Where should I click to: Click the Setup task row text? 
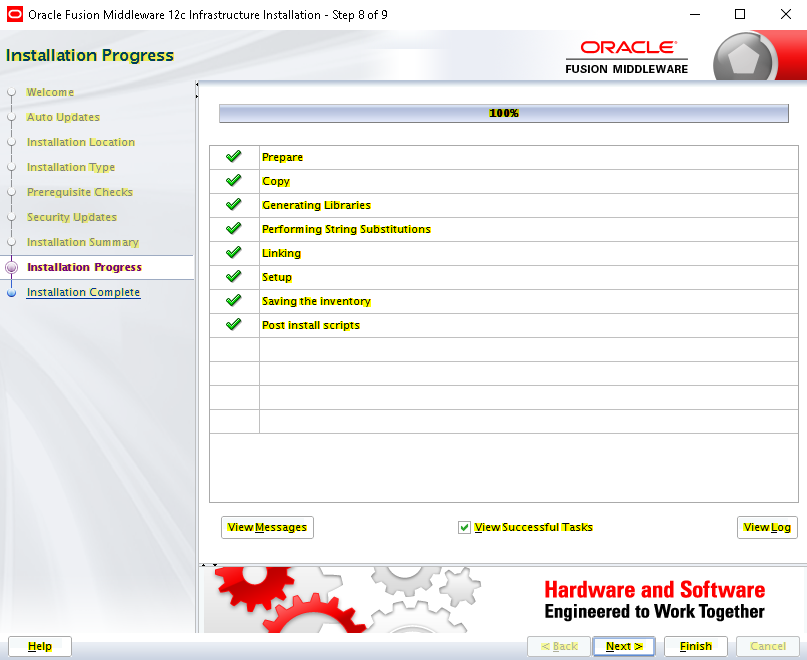[277, 277]
